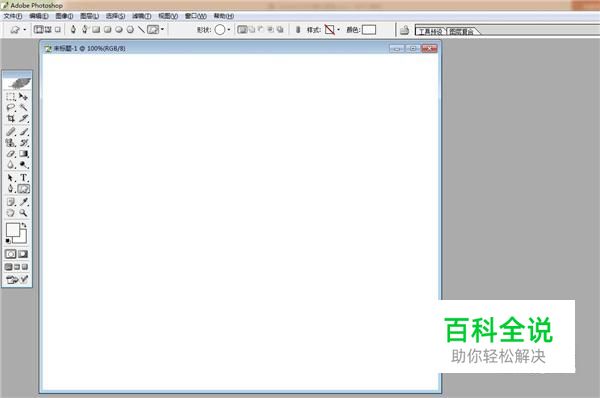Viewport: 600px width, 398px height.
Task: Open the 选择(S) menu
Action: pos(116,16)
